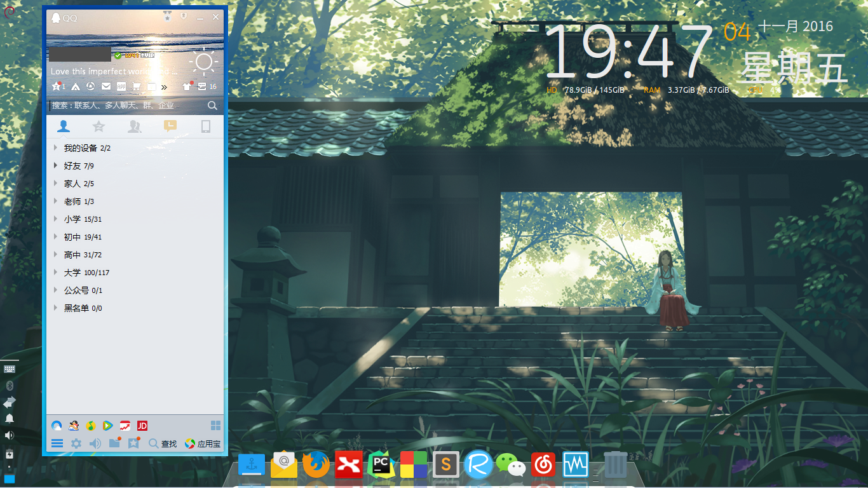The width and height of the screenshot is (868, 488).
Task: Expand the 老师 contact group
Action: 135,201
